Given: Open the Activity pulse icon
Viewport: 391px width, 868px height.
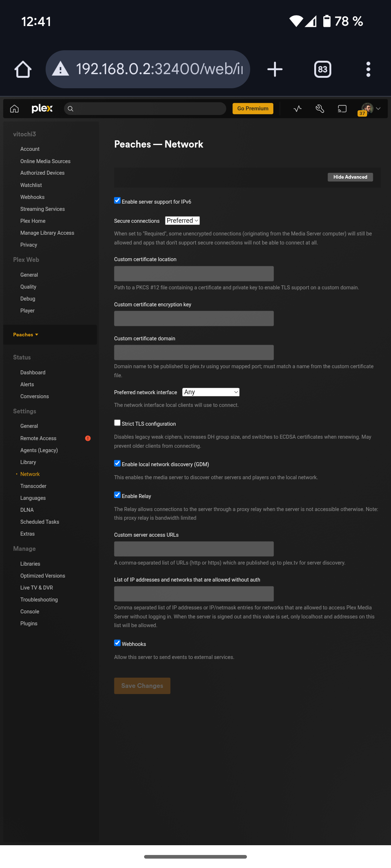Looking at the screenshot, I should [298, 109].
